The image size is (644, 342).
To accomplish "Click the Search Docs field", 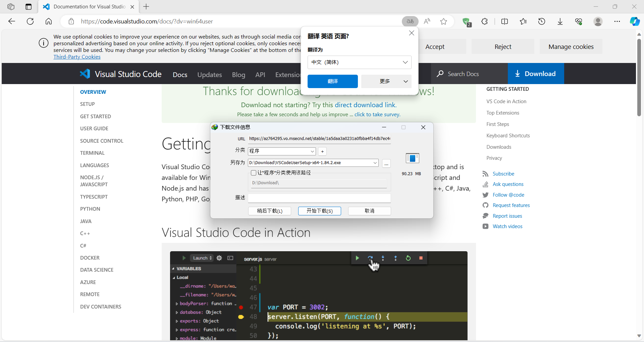I will 469,74.
